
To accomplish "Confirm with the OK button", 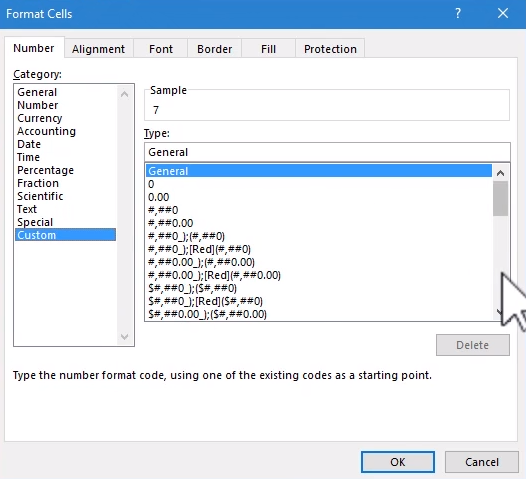I will pos(398,462).
